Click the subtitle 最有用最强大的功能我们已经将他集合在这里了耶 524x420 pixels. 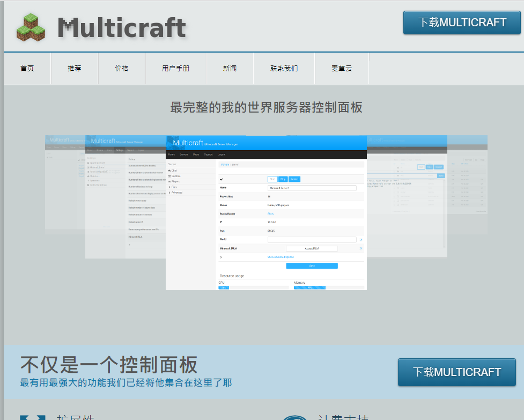point(126,382)
